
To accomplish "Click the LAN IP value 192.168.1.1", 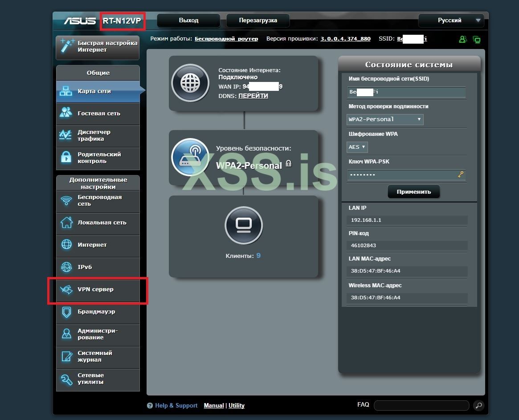I will coord(366,220).
